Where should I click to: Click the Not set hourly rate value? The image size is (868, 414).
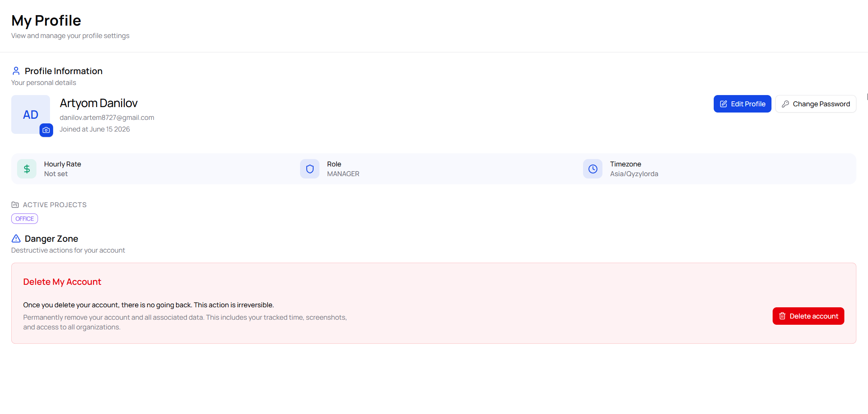pos(56,174)
